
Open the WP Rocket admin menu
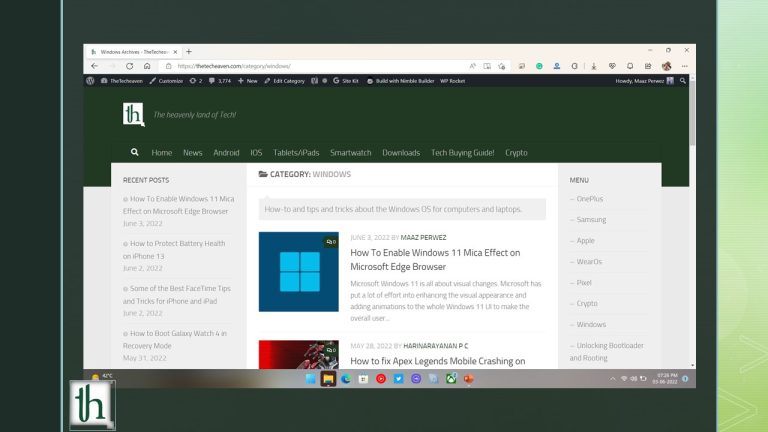pos(453,81)
